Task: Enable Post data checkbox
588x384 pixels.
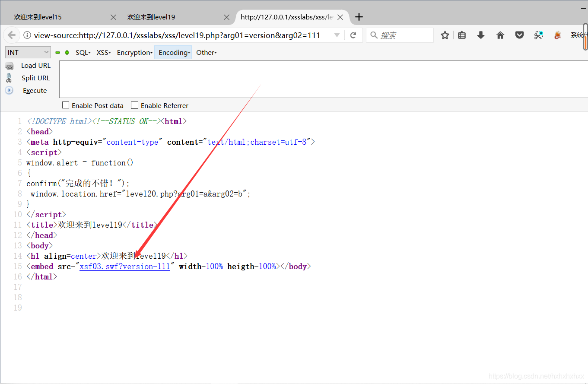Action: [66, 105]
